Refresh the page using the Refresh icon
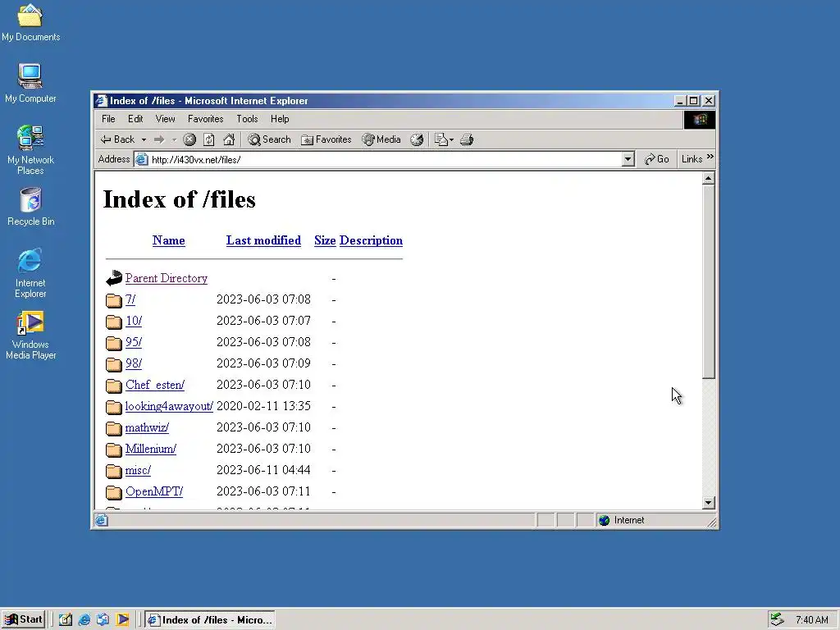Viewport: 840px width, 630px height. pyautogui.click(x=209, y=139)
